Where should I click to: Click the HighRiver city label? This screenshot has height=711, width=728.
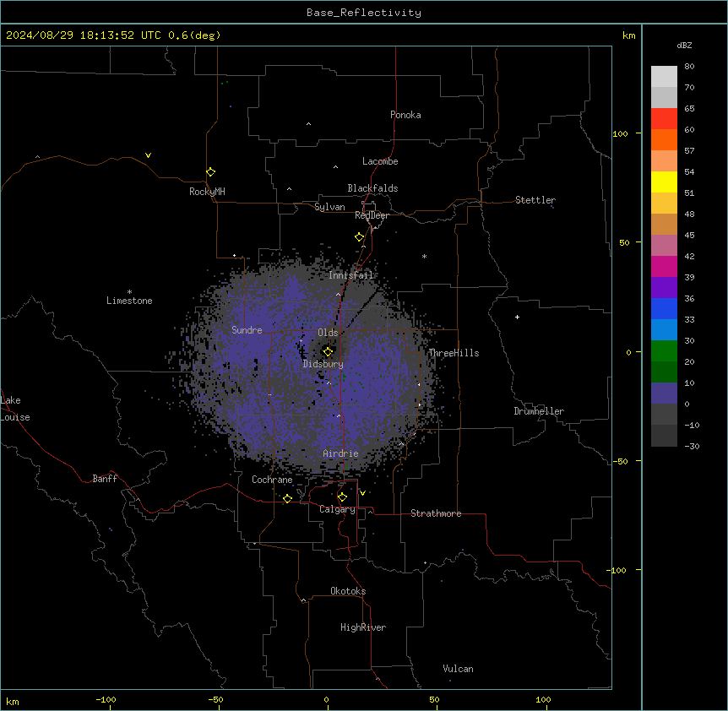click(363, 627)
